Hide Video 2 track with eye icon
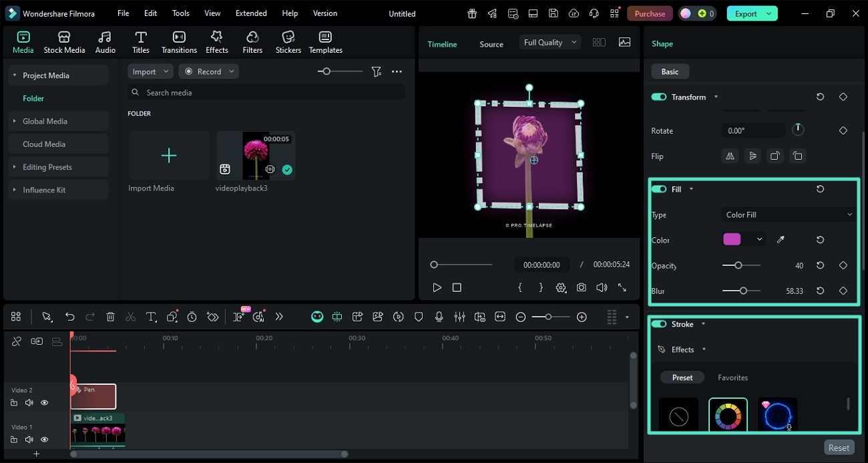Screen dimensions: 868x463 [45, 403]
